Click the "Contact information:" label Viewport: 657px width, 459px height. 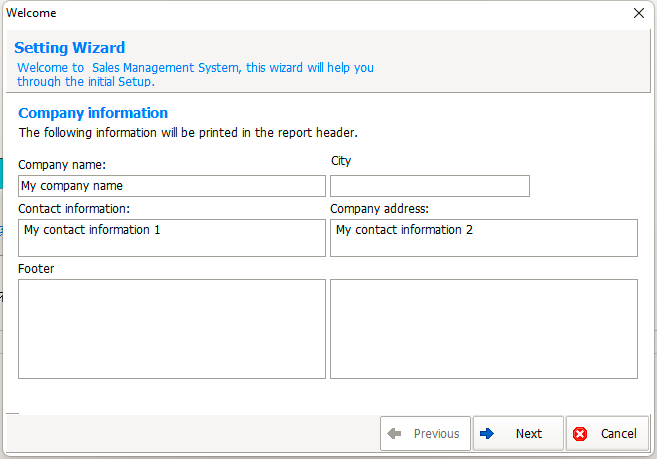click(74, 209)
